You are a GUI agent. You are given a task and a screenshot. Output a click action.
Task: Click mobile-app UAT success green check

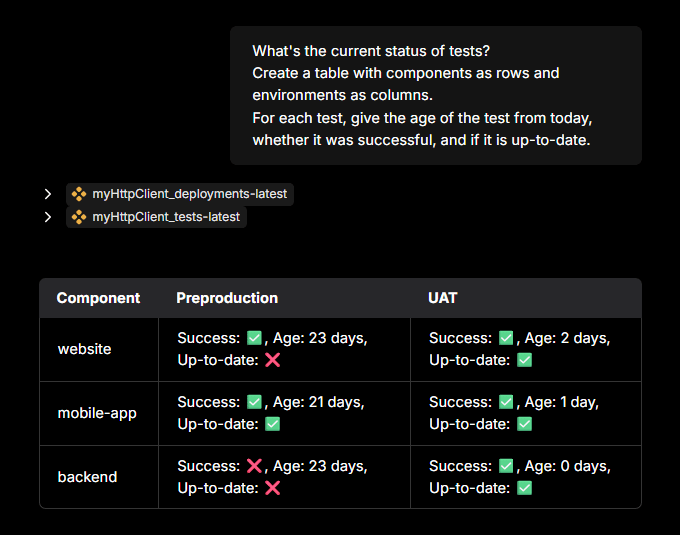(x=506, y=402)
